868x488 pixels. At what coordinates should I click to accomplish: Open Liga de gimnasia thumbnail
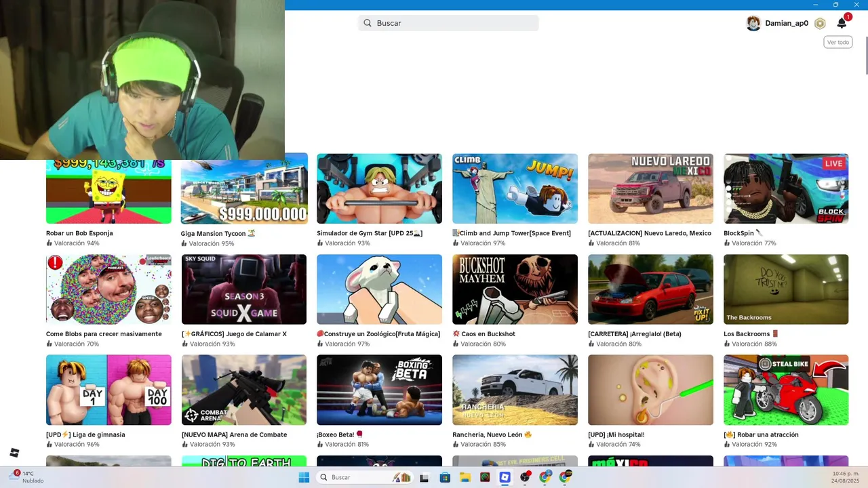point(108,390)
